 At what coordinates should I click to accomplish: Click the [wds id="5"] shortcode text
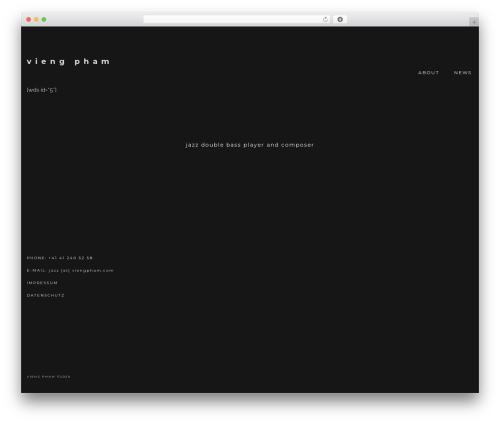click(42, 90)
